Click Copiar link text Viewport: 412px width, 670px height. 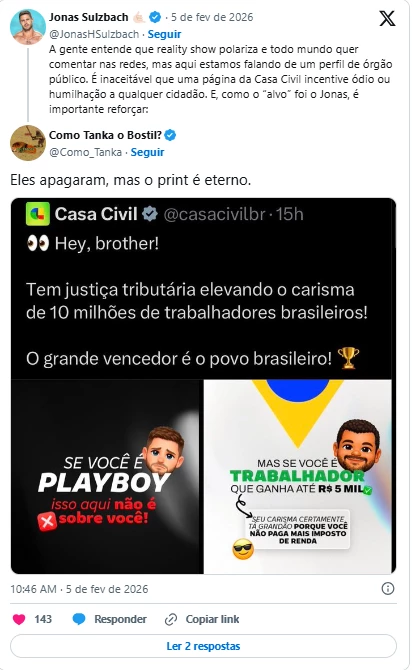tap(212, 619)
